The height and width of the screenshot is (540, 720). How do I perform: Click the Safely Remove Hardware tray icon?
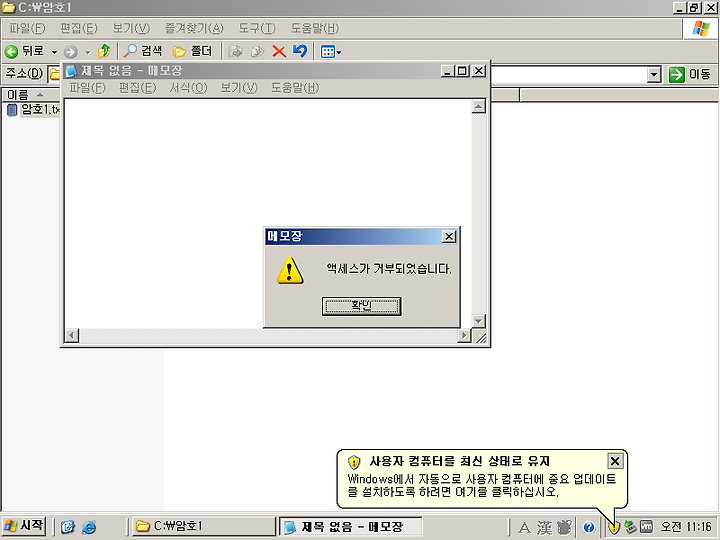630,527
